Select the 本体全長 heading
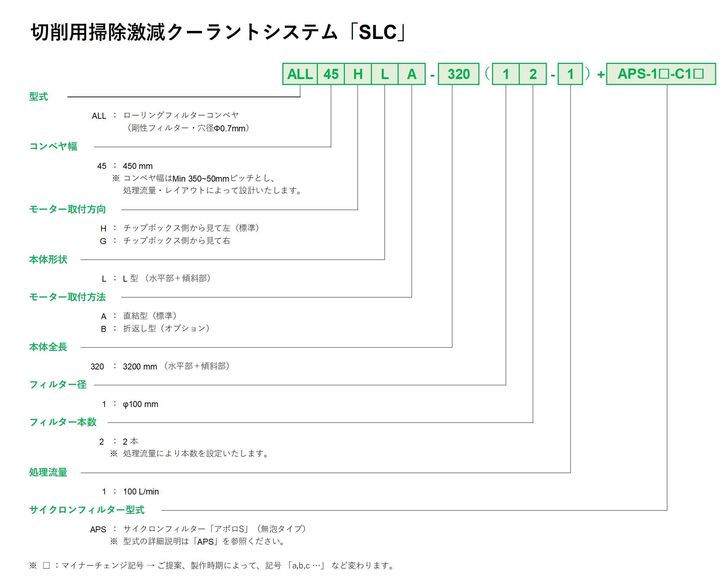This screenshot has width=728, height=584. click(x=48, y=347)
